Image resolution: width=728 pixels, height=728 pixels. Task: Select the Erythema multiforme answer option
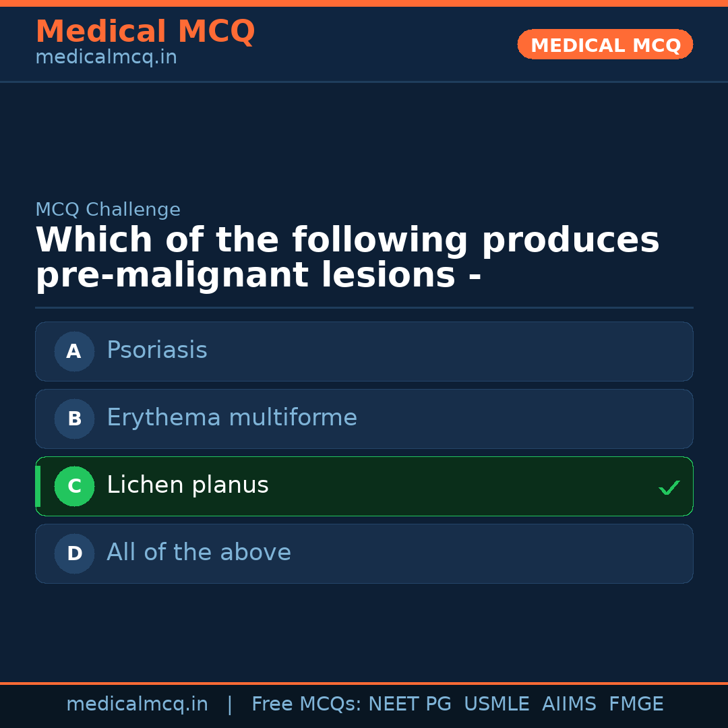(x=364, y=419)
